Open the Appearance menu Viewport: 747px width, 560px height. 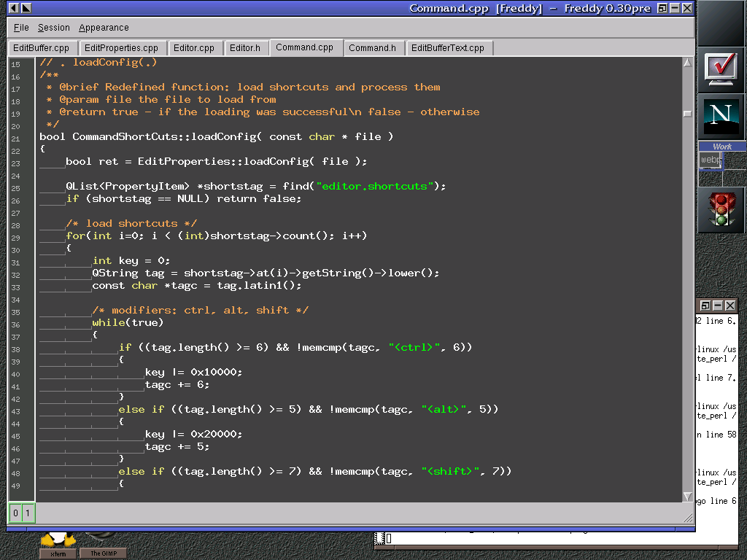[x=104, y=28]
